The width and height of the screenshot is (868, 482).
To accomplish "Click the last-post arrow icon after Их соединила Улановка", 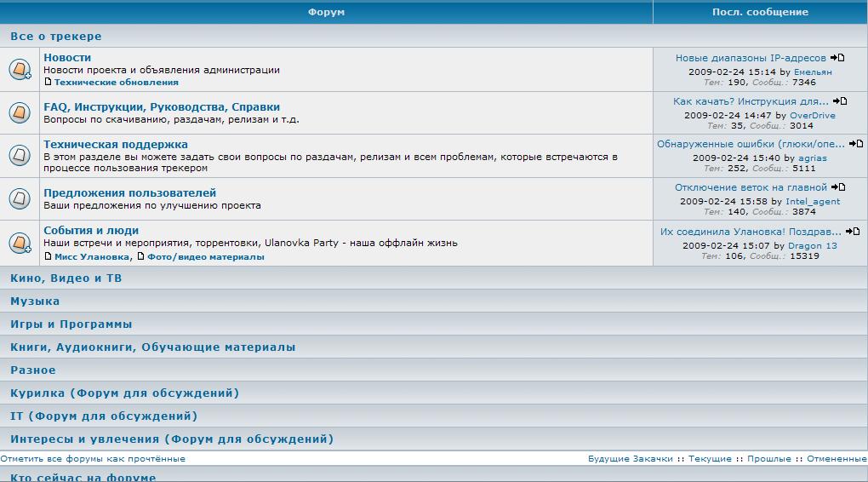I will (x=853, y=231).
